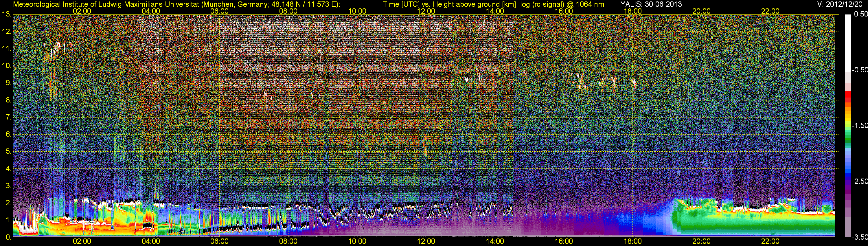The image size is (868, 246).
Task: Pick the white segment of the color bar
Action: tap(847, 43)
